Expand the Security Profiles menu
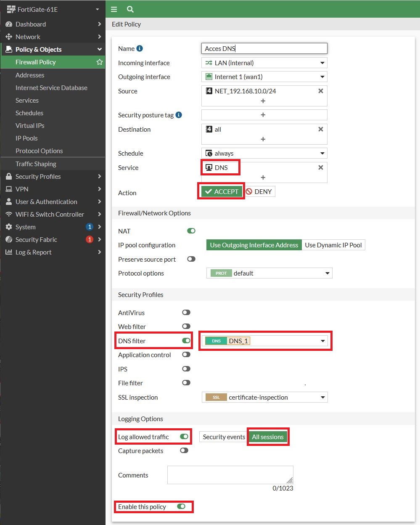The image size is (420, 525). coord(53,176)
